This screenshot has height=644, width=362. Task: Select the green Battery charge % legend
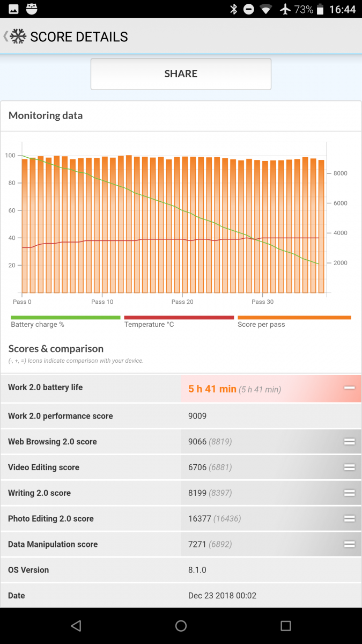coord(65,321)
